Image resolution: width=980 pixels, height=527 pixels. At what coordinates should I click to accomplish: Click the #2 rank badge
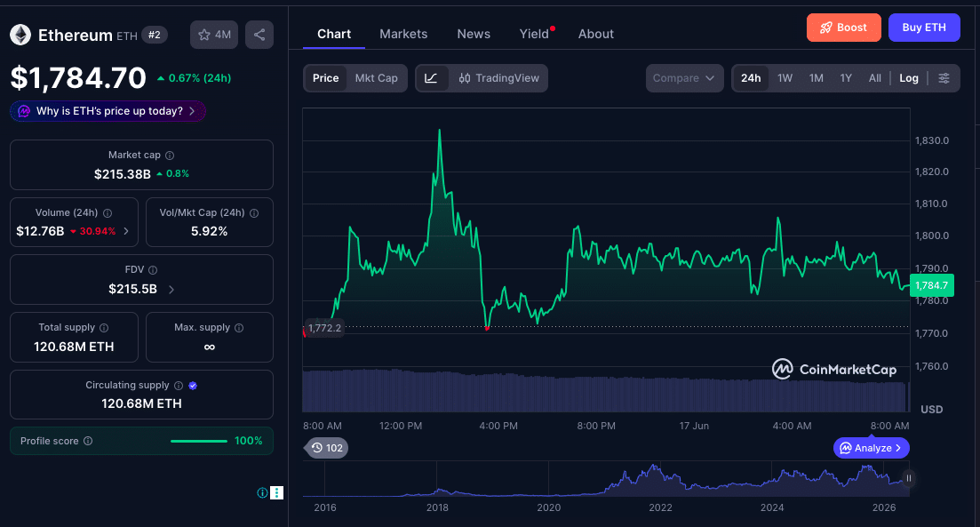(155, 35)
